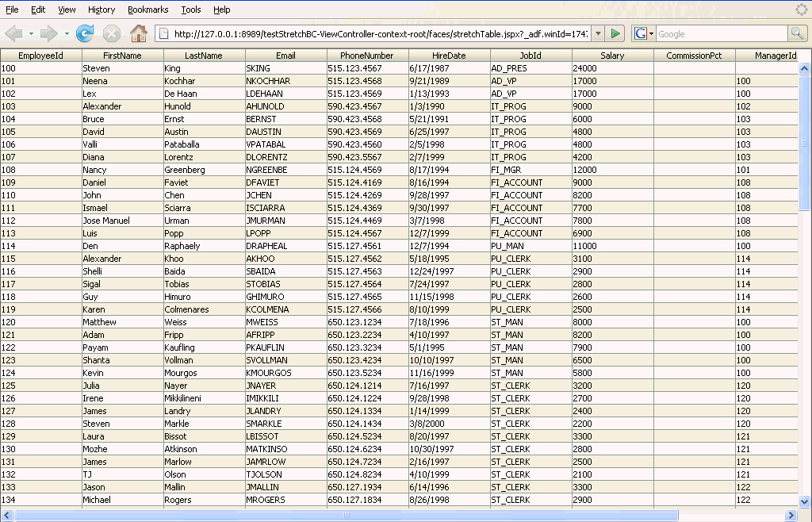Click the browser Back arrow icon
Viewport: 812px width, 522px height.
[x=14, y=34]
